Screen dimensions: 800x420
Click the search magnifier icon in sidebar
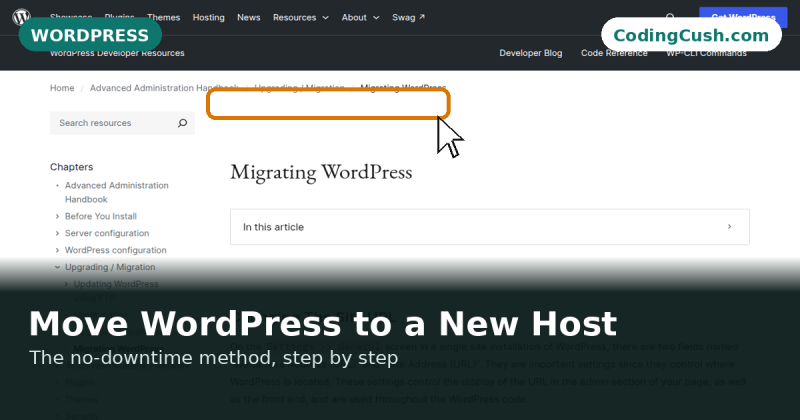coord(183,123)
